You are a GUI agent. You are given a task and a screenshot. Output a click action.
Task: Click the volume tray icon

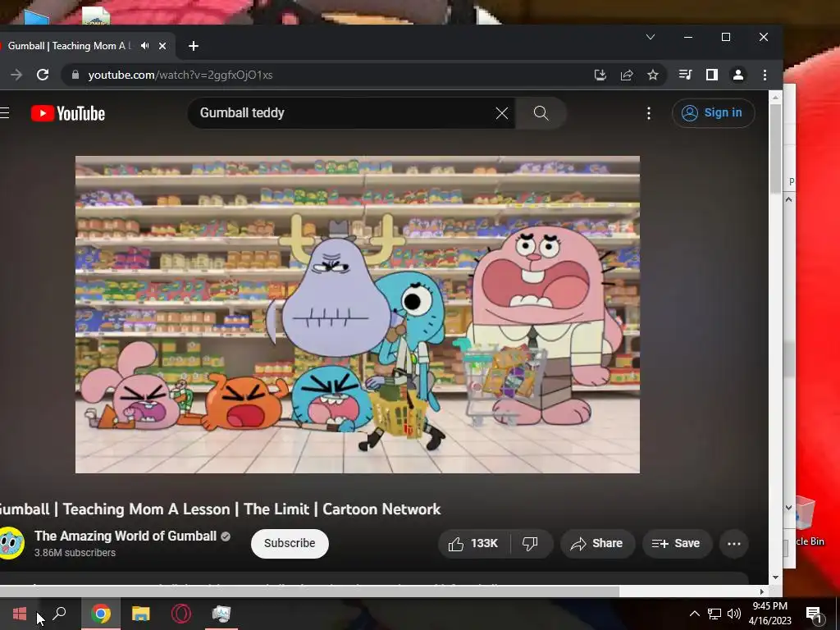tap(734, 614)
